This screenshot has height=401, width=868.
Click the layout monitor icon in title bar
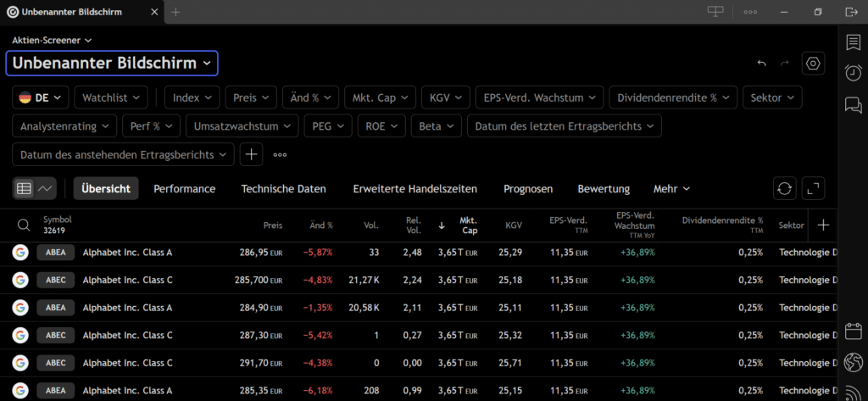point(715,12)
